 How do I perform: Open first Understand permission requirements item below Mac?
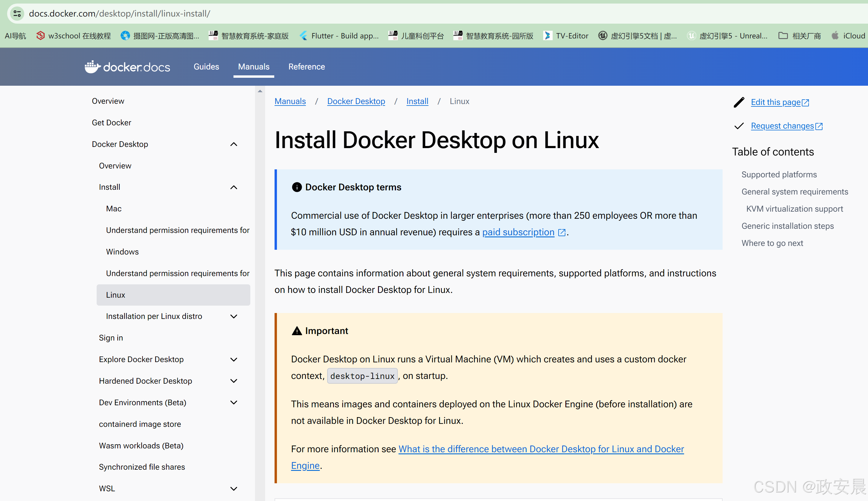point(178,230)
